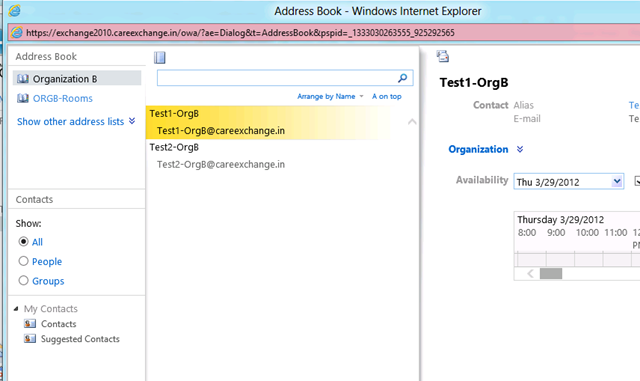This screenshot has height=381, width=640.
Task: Click the All filter label
Action: [37, 242]
